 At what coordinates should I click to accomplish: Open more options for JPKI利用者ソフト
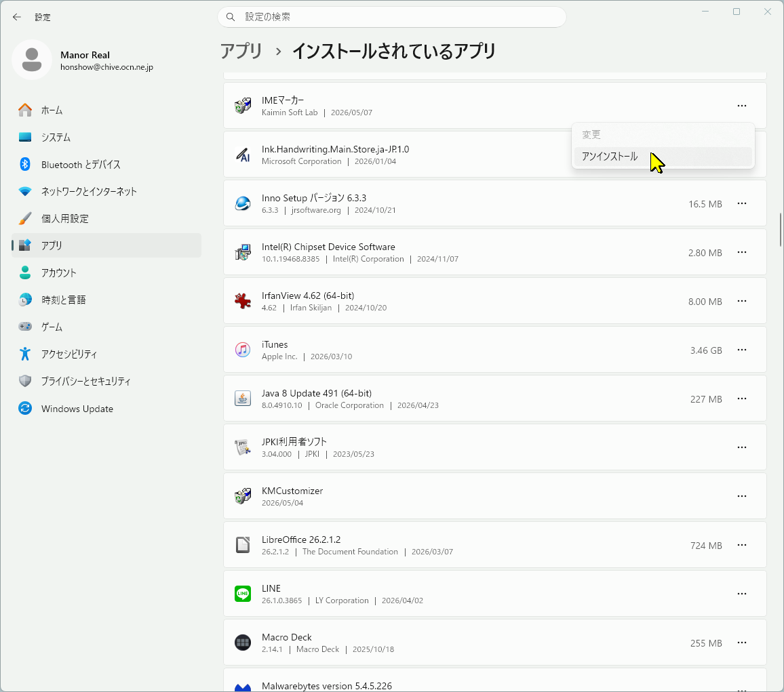click(x=742, y=448)
